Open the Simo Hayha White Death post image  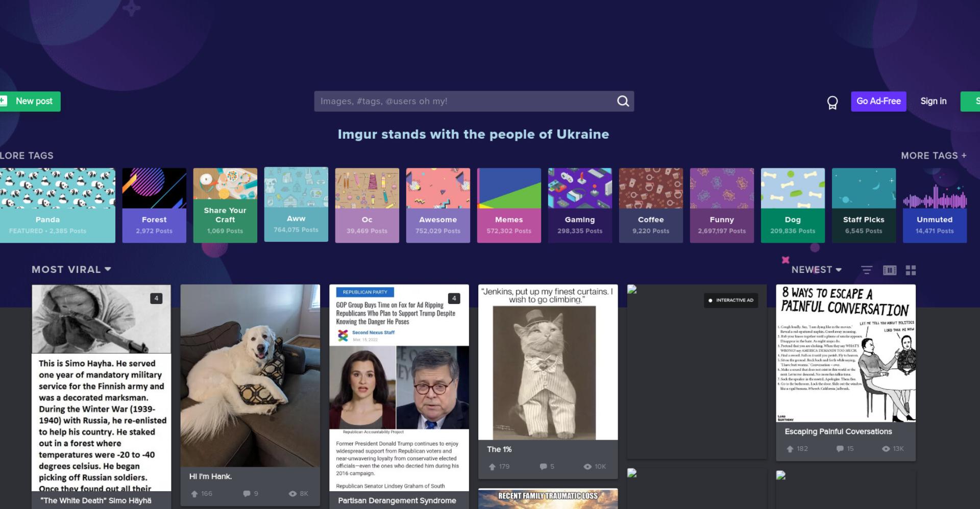pos(101,388)
